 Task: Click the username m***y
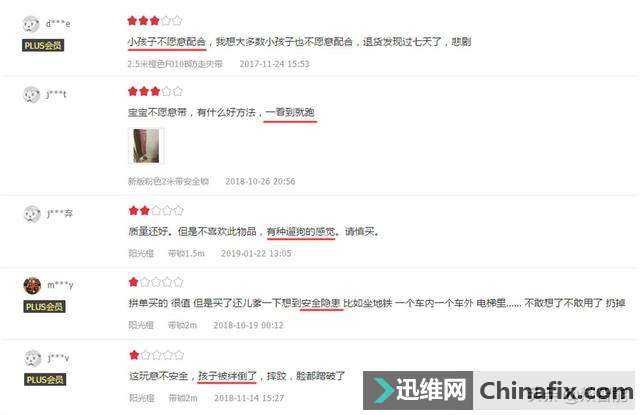pyautogui.click(x=60, y=285)
